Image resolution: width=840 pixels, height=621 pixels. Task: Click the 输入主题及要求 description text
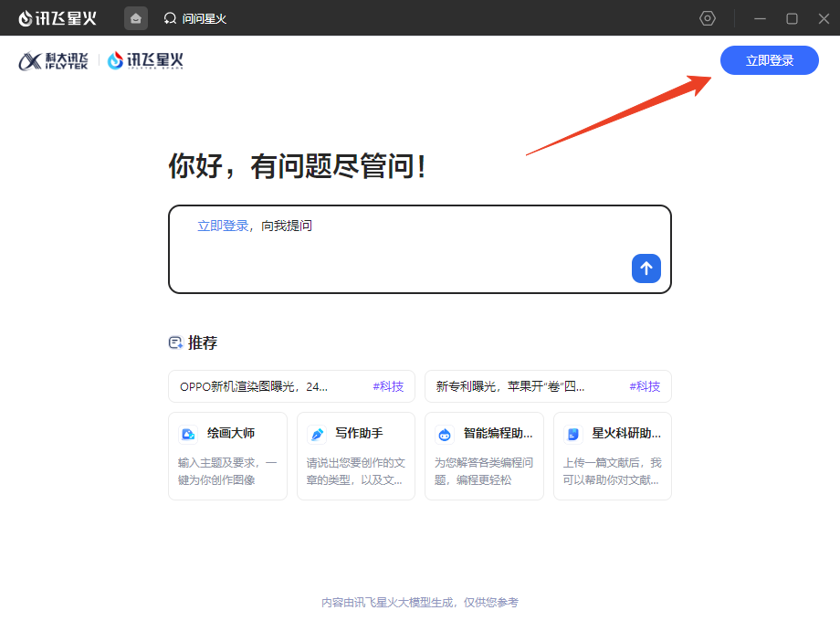click(x=227, y=471)
